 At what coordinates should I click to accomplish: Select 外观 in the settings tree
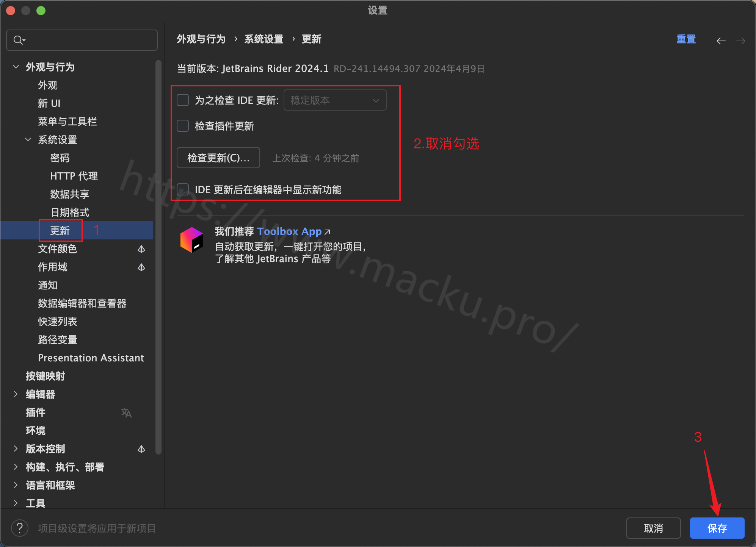tap(48, 85)
